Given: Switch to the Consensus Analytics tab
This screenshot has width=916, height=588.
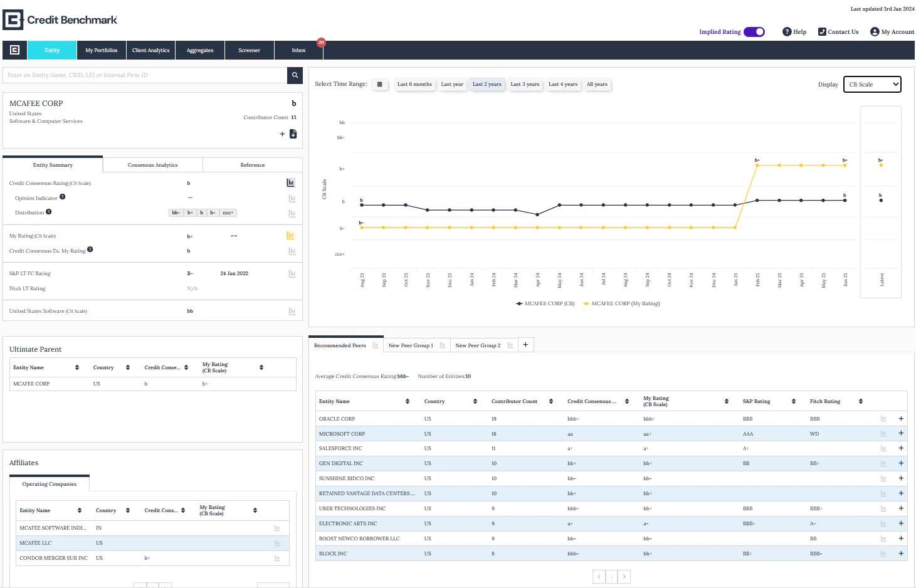Looking at the screenshot, I should tap(152, 165).
